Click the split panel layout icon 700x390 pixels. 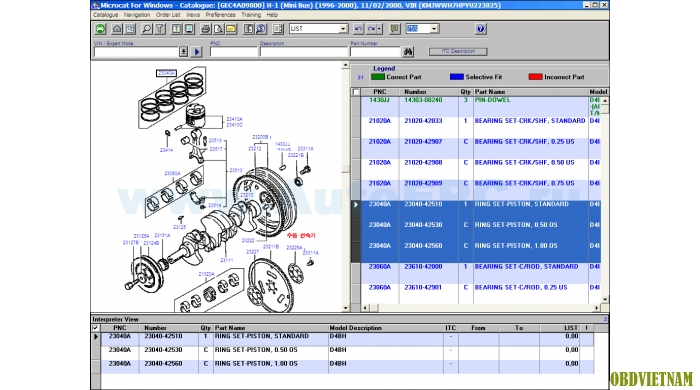248,29
